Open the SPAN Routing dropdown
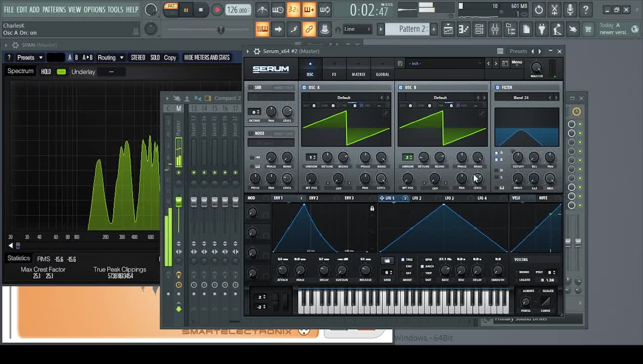 [x=110, y=58]
